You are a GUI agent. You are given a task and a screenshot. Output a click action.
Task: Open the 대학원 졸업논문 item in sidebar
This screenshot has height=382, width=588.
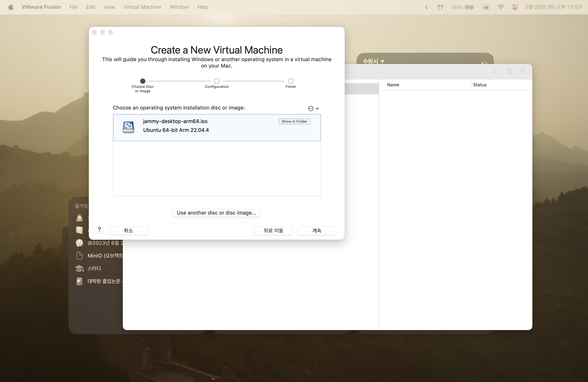(105, 281)
